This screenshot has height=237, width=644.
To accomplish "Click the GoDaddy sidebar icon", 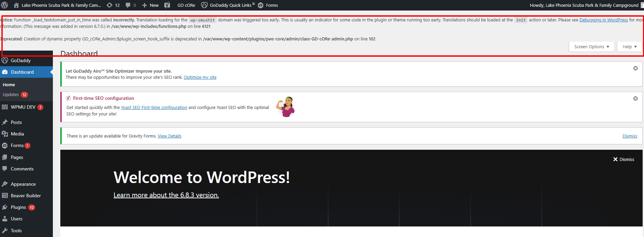I will [5, 60].
